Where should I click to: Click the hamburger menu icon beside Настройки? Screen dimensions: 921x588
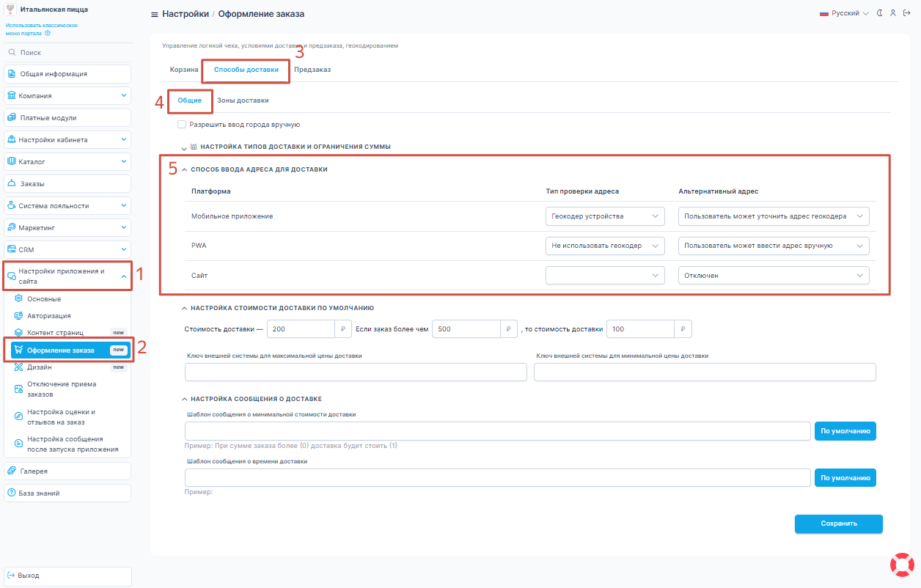154,15
